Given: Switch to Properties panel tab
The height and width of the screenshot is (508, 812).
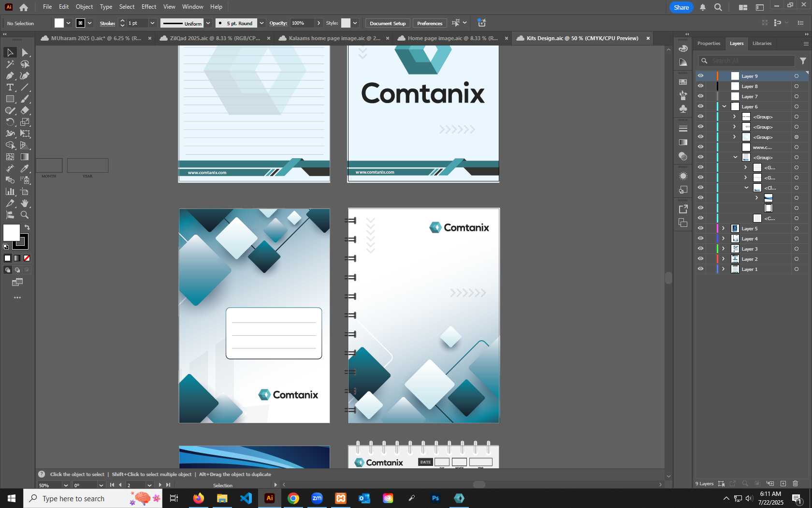Looking at the screenshot, I should (x=709, y=44).
